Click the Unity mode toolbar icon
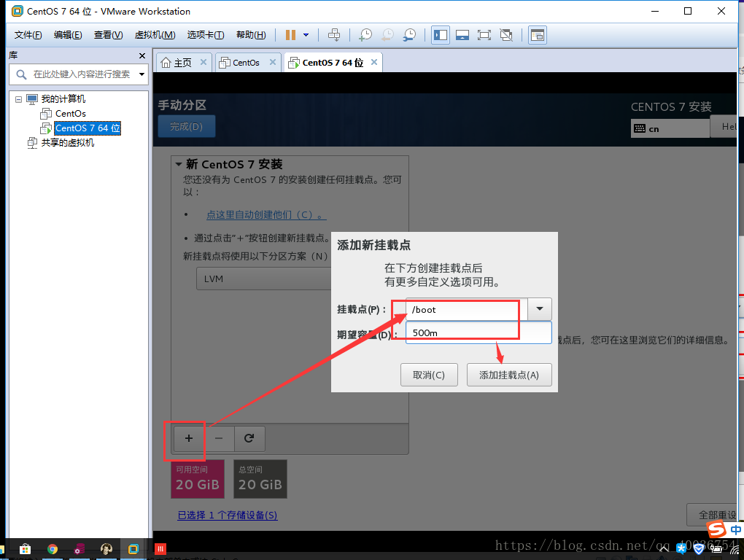The width and height of the screenshot is (744, 560). (506, 35)
